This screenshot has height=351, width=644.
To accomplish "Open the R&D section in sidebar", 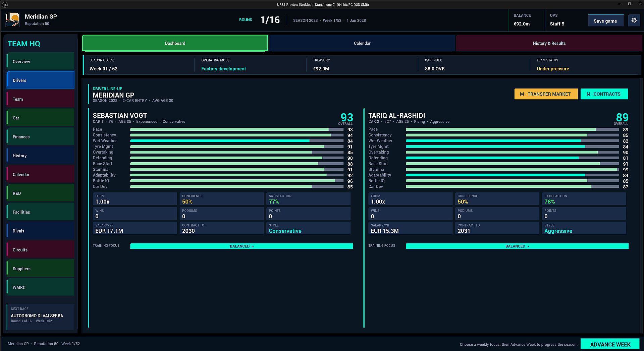I will [41, 193].
